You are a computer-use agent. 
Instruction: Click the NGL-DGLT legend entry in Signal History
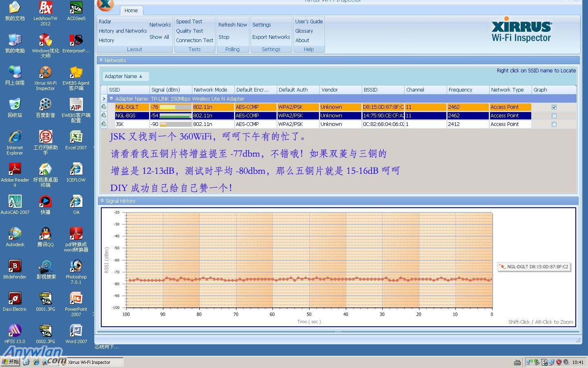pos(534,267)
